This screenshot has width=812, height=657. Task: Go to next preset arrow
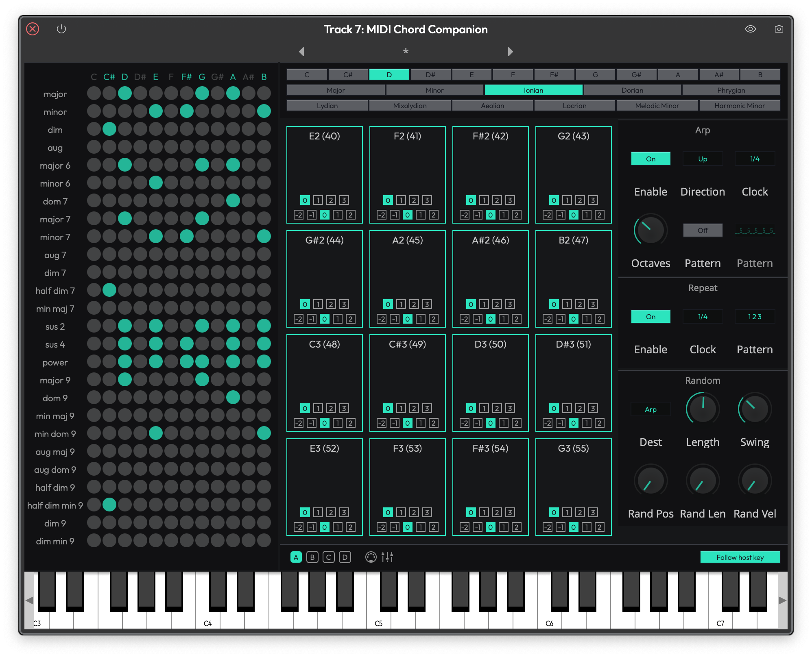point(511,52)
